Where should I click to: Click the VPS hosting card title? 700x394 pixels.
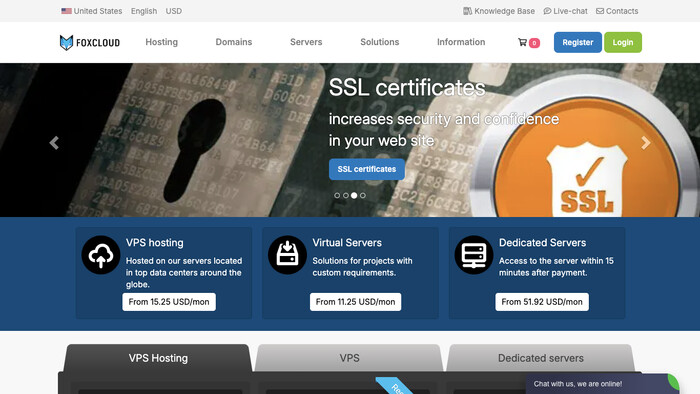point(154,243)
